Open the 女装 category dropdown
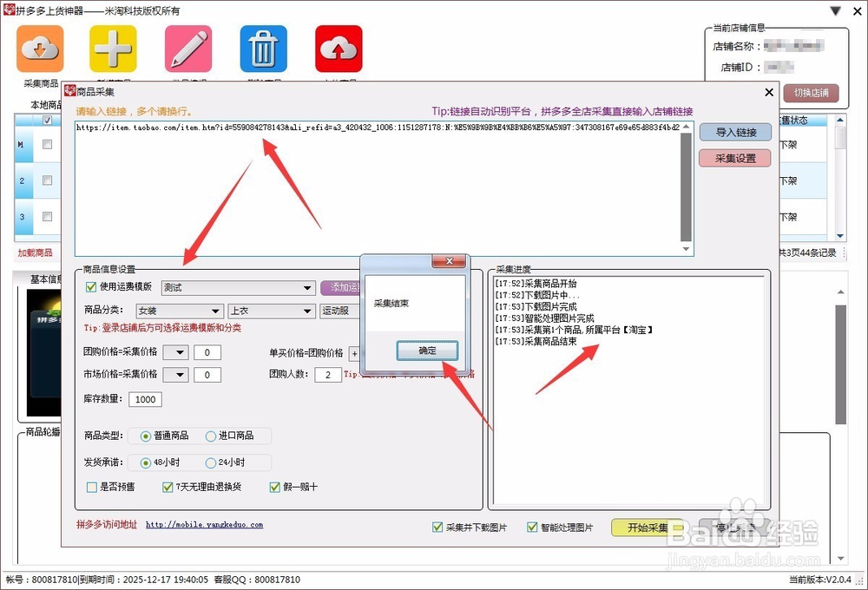This screenshot has height=590, width=868. (x=180, y=311)
